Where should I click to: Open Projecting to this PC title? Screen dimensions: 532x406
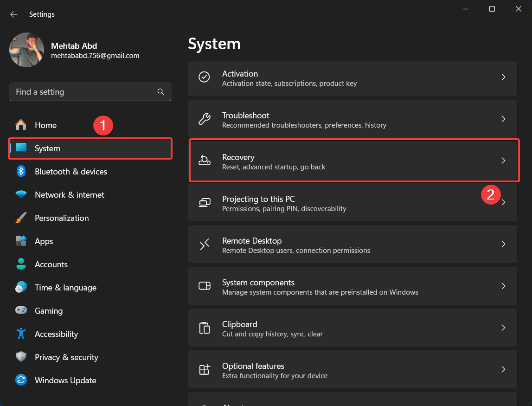(258, 199)
